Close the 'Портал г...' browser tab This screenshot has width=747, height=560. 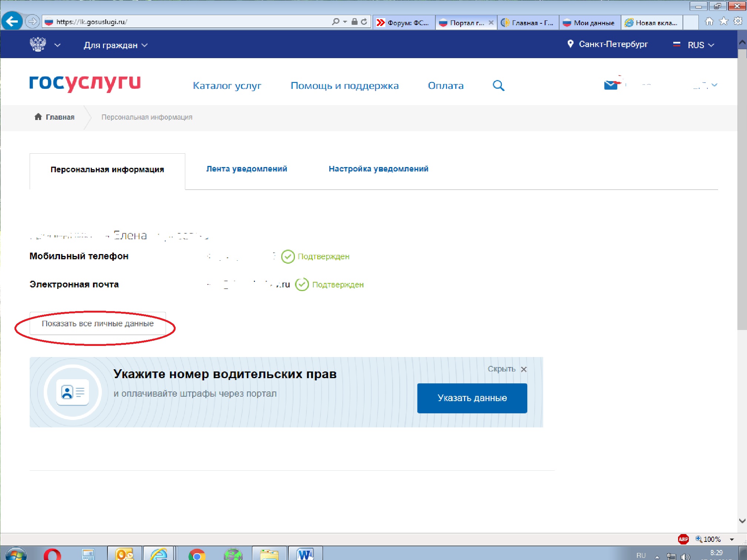491,23
